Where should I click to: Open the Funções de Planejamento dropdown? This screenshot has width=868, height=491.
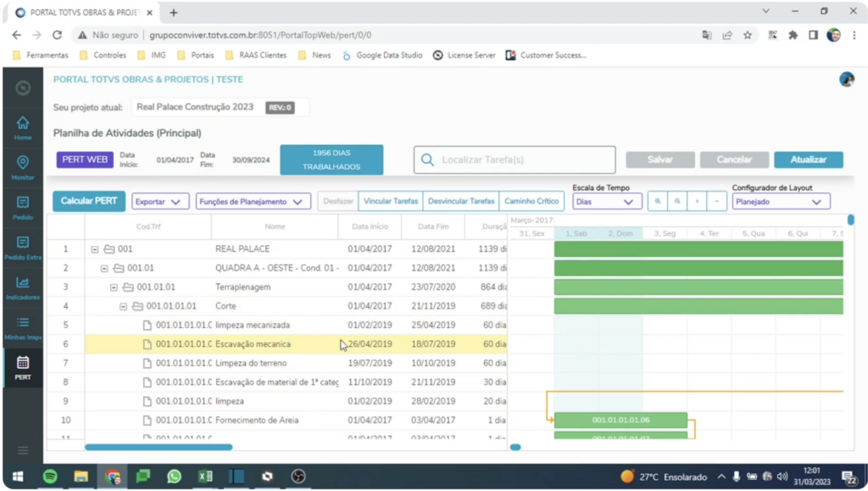(253, 202)
